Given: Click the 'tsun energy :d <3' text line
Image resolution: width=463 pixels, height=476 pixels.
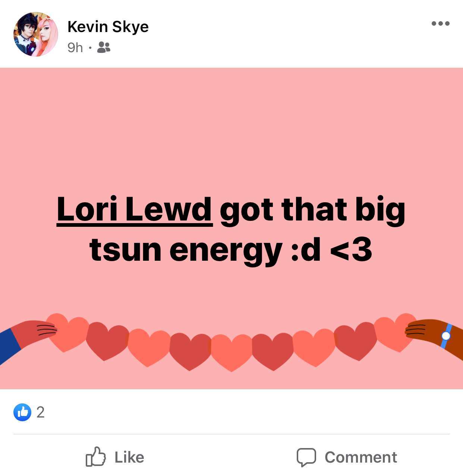Looking at the screenshot, I should [x=231, y=250].
